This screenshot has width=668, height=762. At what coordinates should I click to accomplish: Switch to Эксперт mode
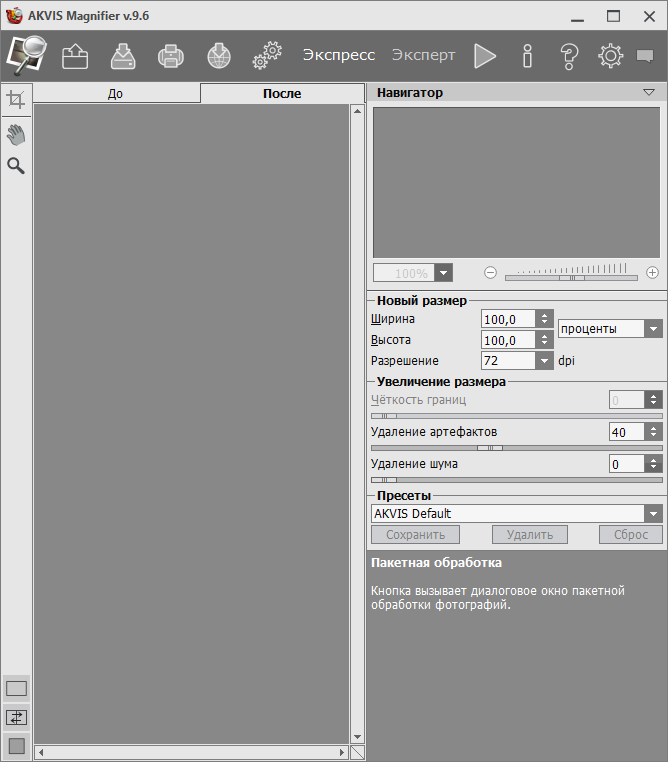(x=423, y=55)
